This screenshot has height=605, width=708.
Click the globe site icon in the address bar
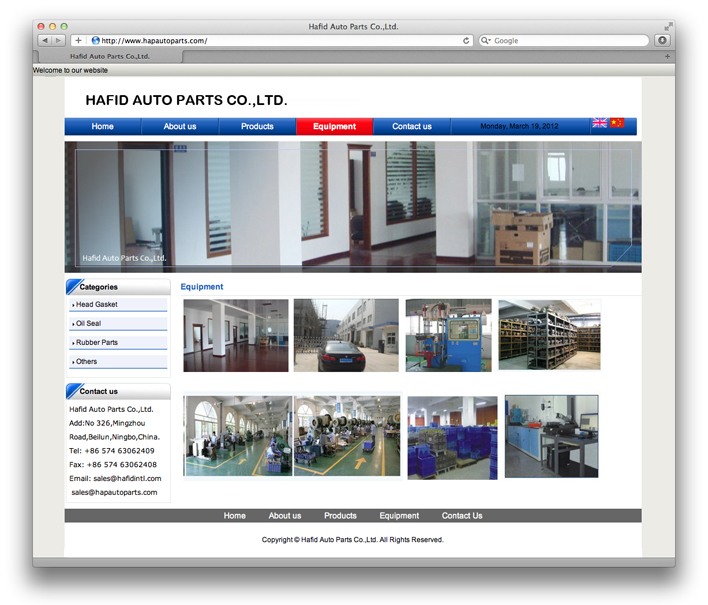96,41
